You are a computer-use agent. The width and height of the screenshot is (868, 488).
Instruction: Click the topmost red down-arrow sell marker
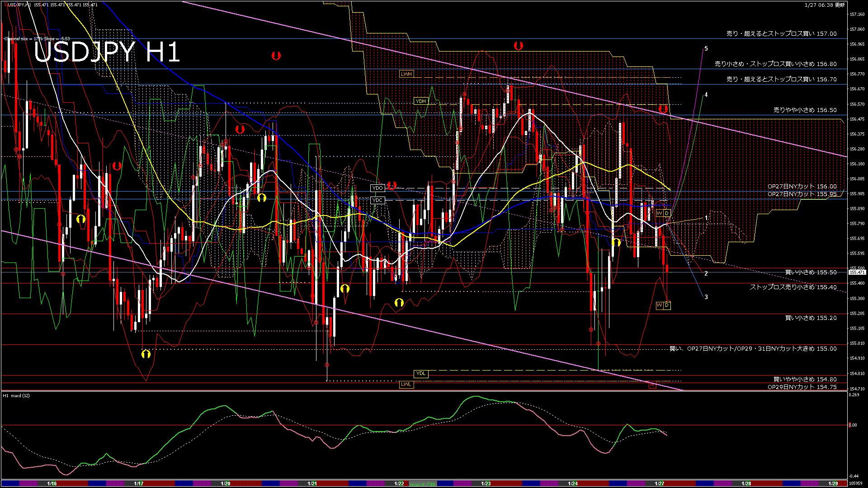tap(518, 46)
